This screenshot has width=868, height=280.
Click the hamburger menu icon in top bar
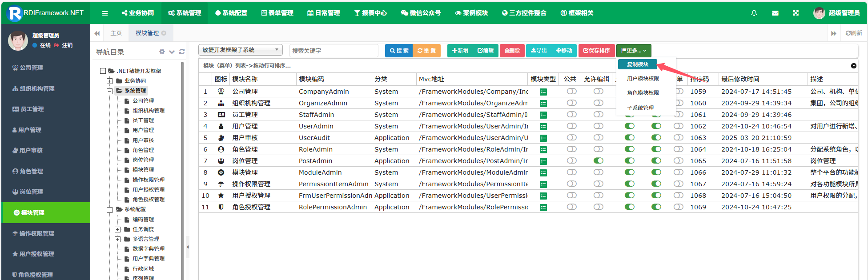click(x=105, y=13)
